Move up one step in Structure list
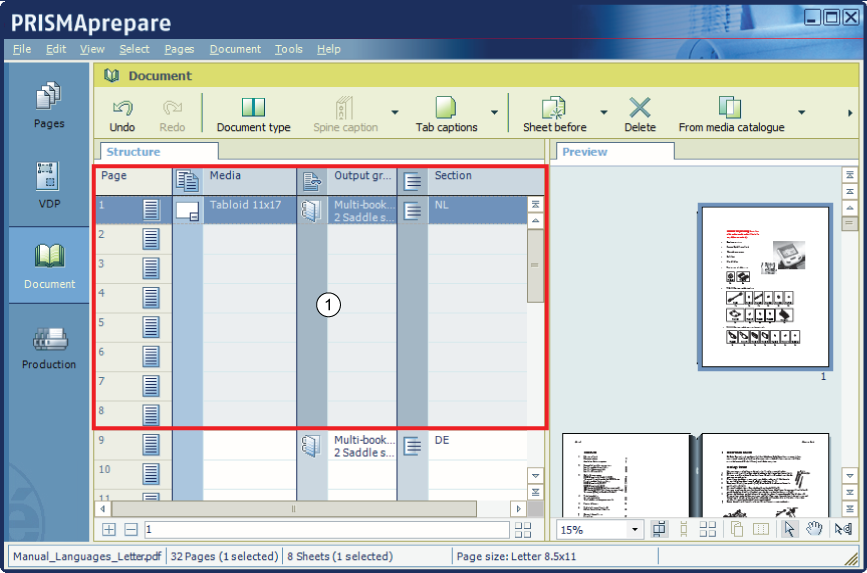Viewport: 867px width, 573px height. tap(535, 220)
